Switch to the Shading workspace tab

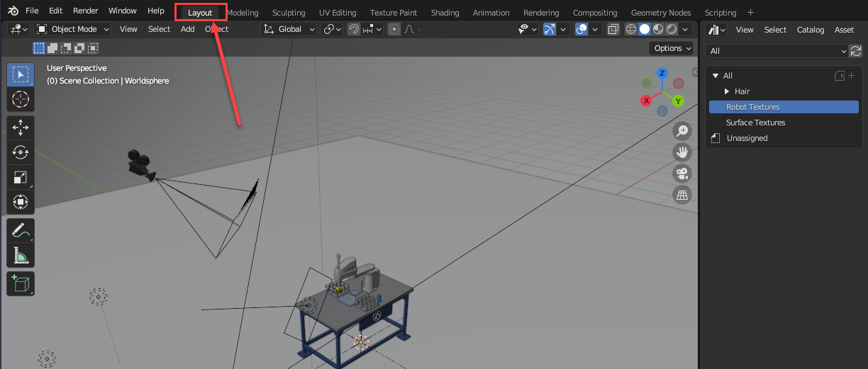click(445, 13)
